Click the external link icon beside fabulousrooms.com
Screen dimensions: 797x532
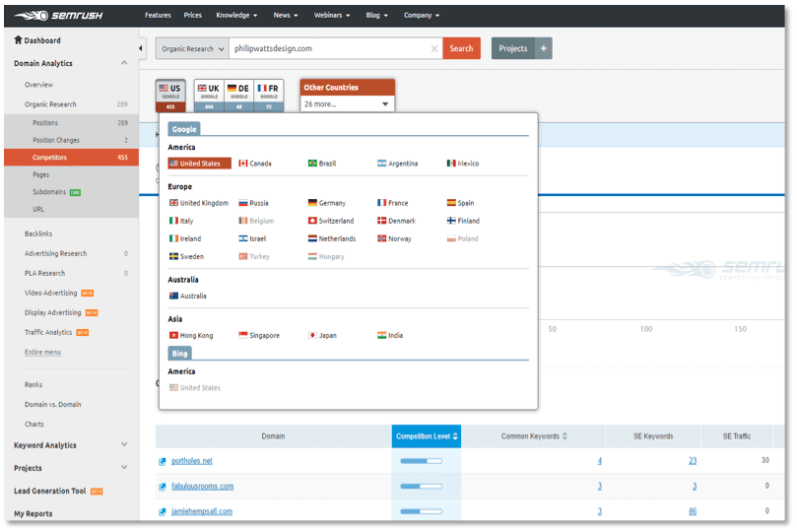tap(163, 487)
